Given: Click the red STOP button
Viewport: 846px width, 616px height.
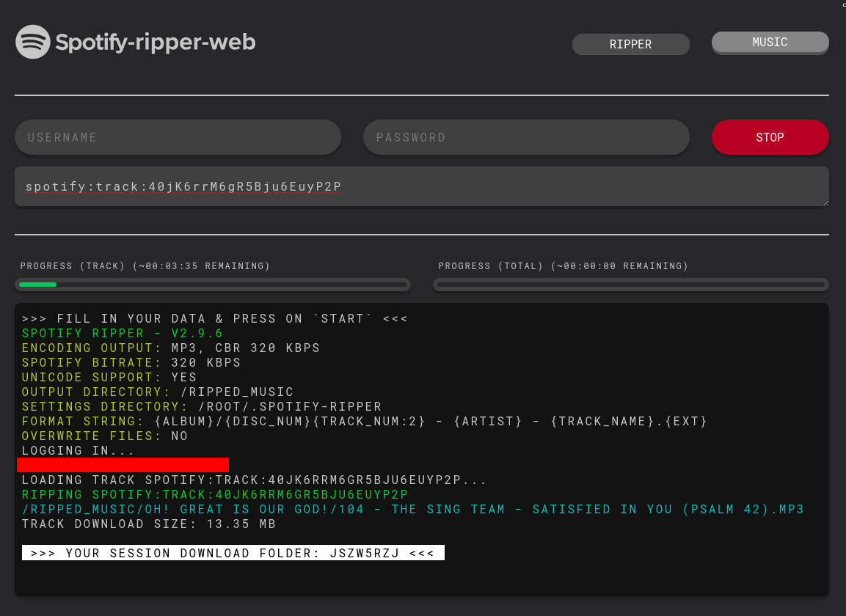Looking at the screenshot, I should coord(770,137).
